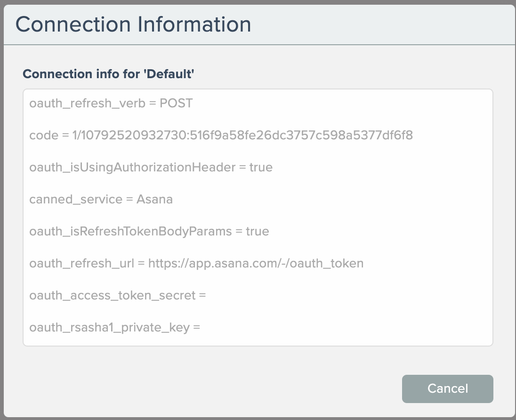Click the word code in the text area
The height and width of the screenshot is (420, 516).
coord(43,136)
